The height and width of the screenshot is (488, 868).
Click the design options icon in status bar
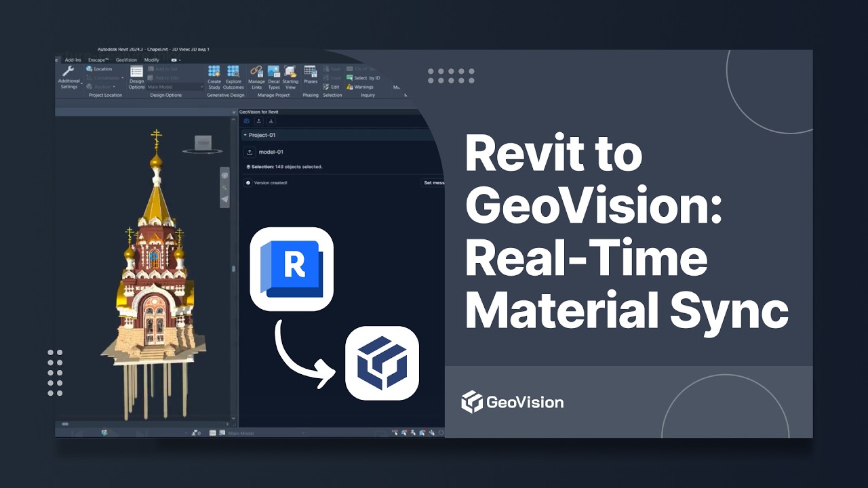[212, 432]
